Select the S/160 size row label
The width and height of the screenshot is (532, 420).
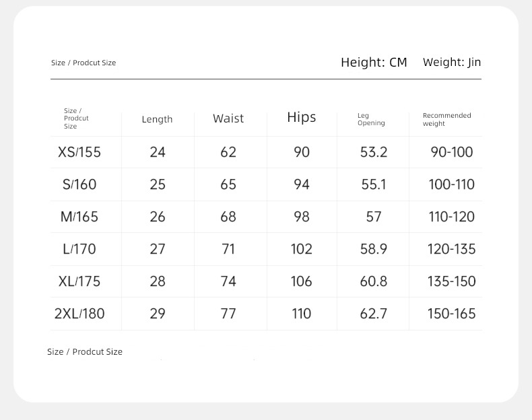coord(79,184)
